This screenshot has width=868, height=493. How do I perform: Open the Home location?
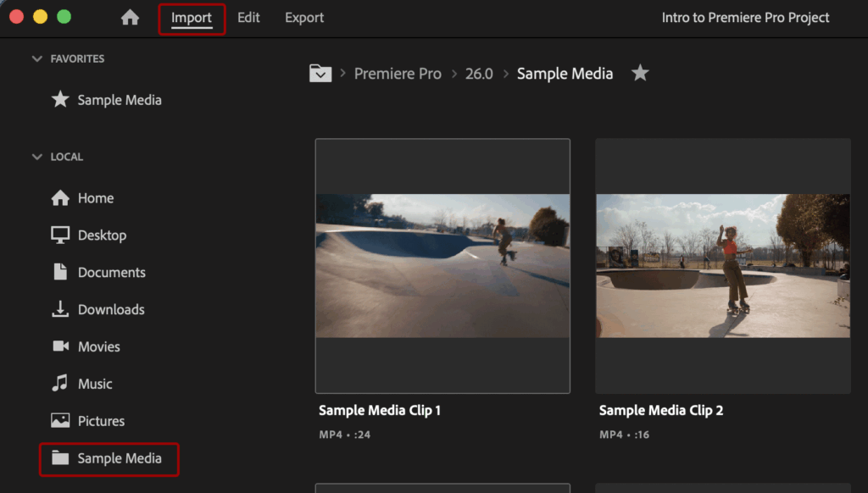coord(96,198)
